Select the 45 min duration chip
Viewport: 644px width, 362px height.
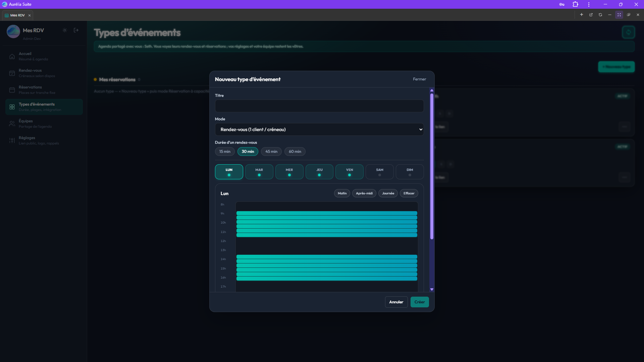(x=271, y=152)
